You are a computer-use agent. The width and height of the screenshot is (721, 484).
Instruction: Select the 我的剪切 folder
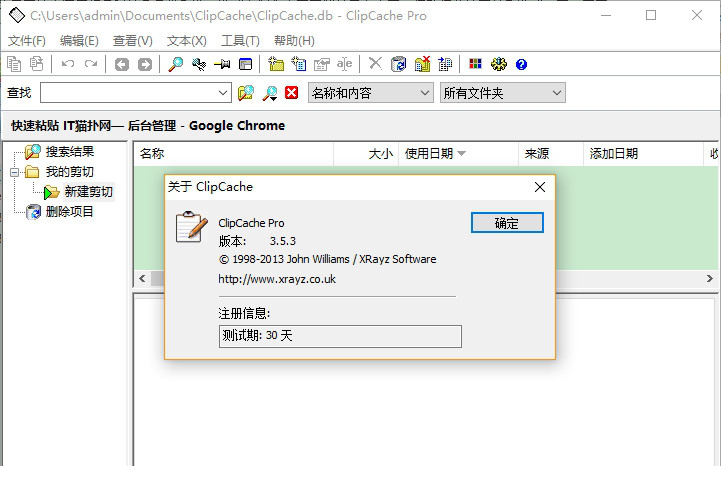click(x=70, y=172)
